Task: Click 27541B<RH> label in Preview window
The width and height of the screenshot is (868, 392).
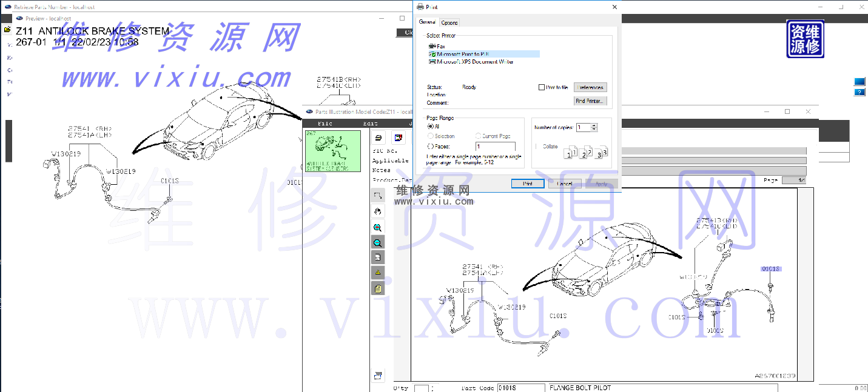Action: (x=338, y=79)
